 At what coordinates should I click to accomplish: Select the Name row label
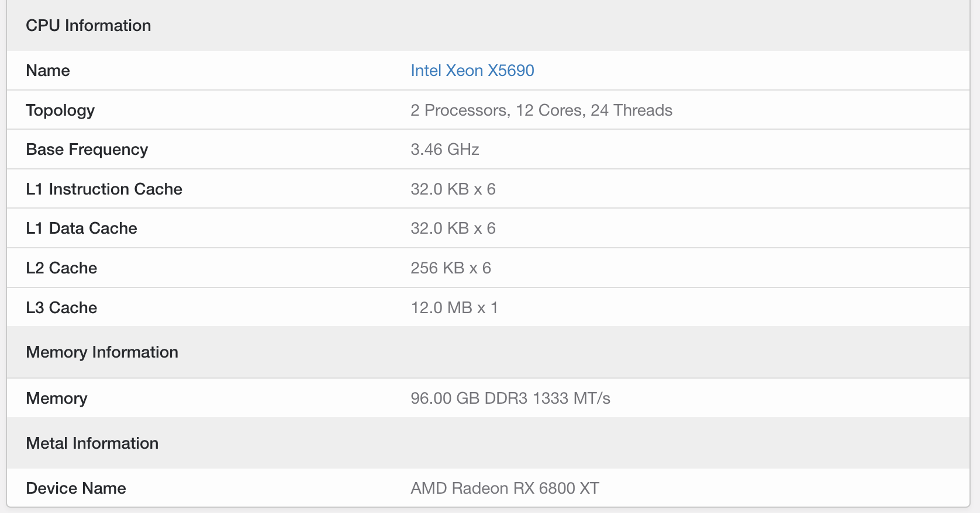(x=48, y=71)
